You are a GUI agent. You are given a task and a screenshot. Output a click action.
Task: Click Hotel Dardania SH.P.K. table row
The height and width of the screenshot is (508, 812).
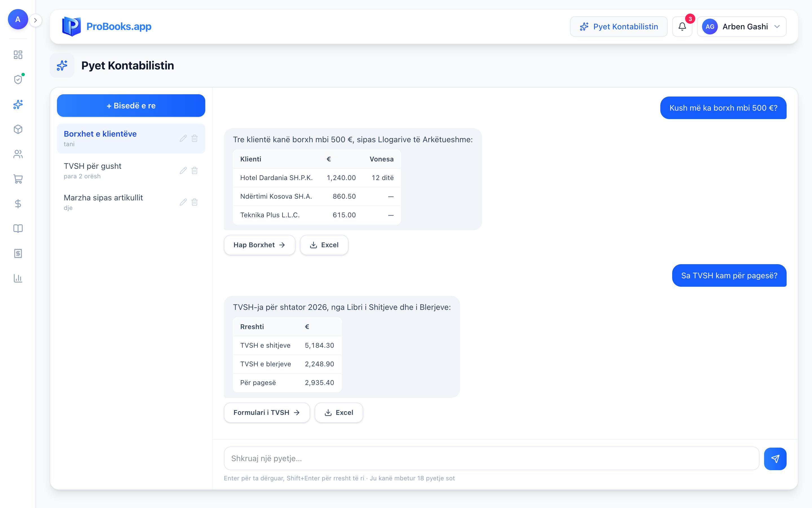pyautogui.click(x=317, y=178)
